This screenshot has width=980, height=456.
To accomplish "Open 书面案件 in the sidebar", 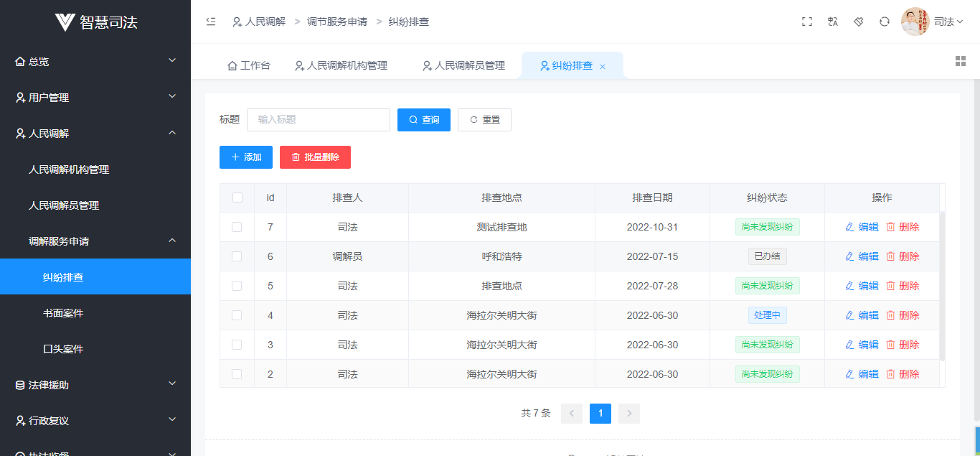I will pos(63,313).
